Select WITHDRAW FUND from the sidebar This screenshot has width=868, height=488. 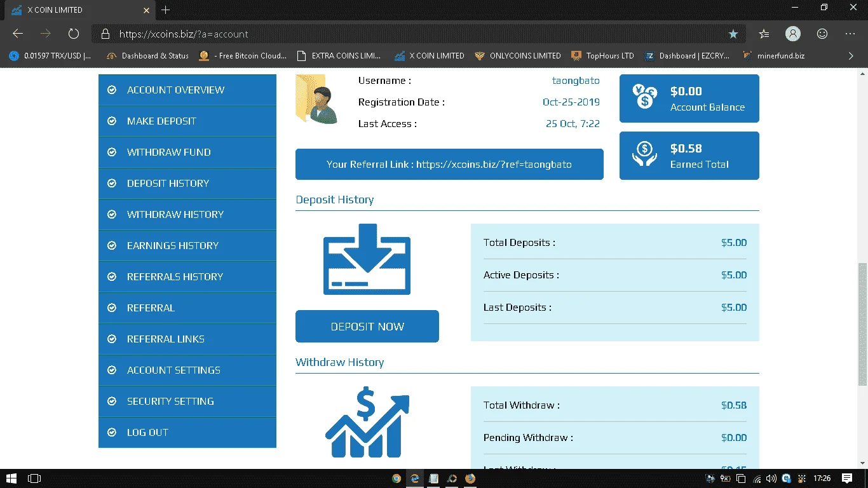pyautogui.click(x=187, y=152)
